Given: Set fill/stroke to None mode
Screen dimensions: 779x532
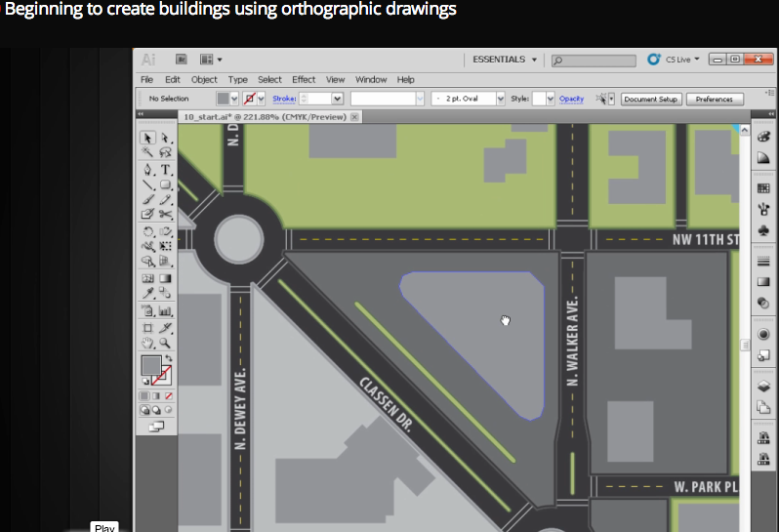Looking at the screenshot, I should (169, 396).
